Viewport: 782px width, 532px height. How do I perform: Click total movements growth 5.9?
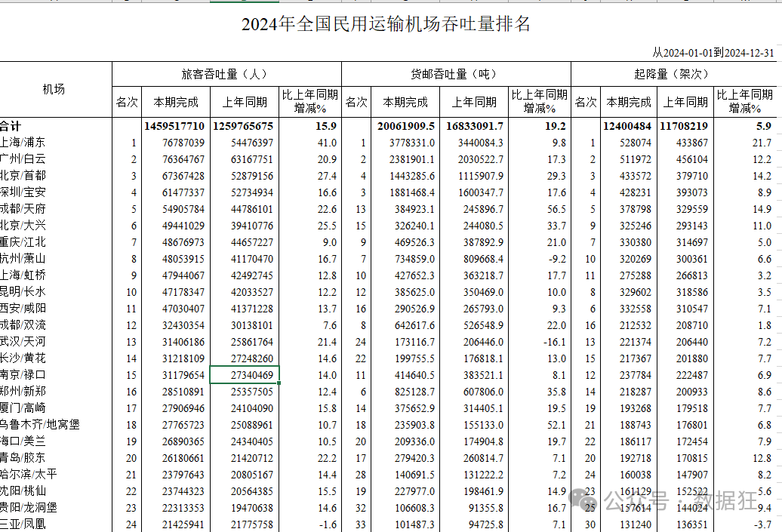(x=764, y=126)
